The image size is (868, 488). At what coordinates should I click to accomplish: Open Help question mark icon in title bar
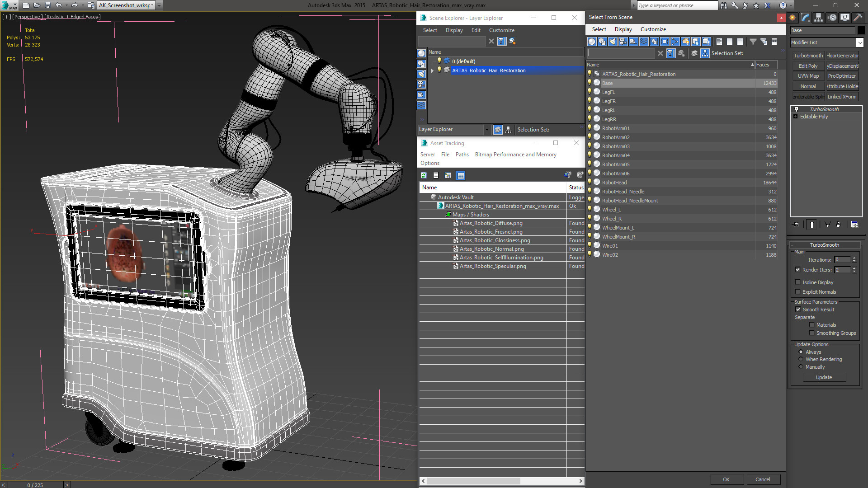click(783, 5)
